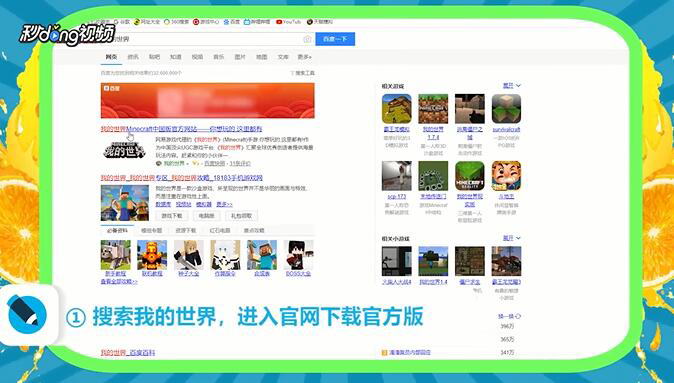
Task: Switch to the 知道 tab
Action: pos(175,57)
